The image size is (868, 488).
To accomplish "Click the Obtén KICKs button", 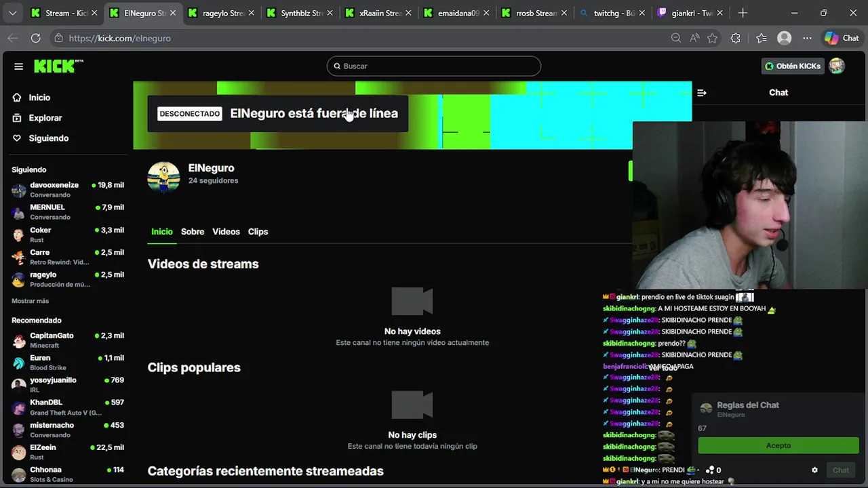I will pos(793,66).
